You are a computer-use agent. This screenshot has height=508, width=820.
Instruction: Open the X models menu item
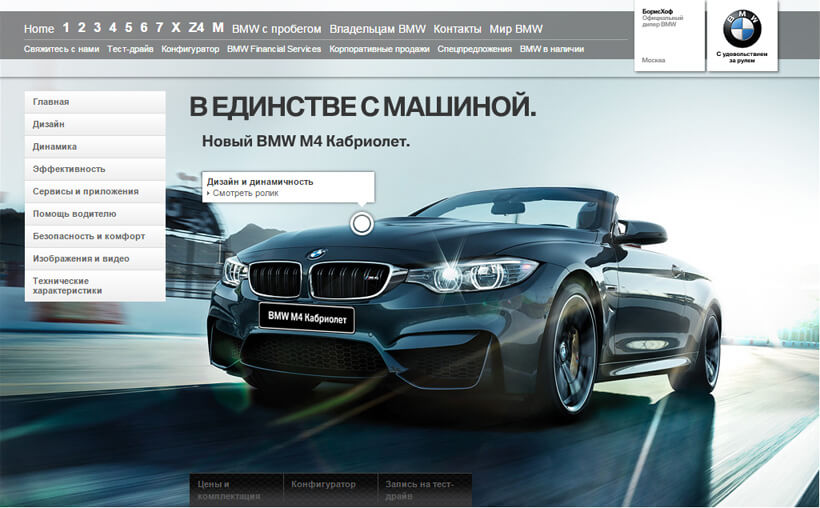(x=176, y=27)
